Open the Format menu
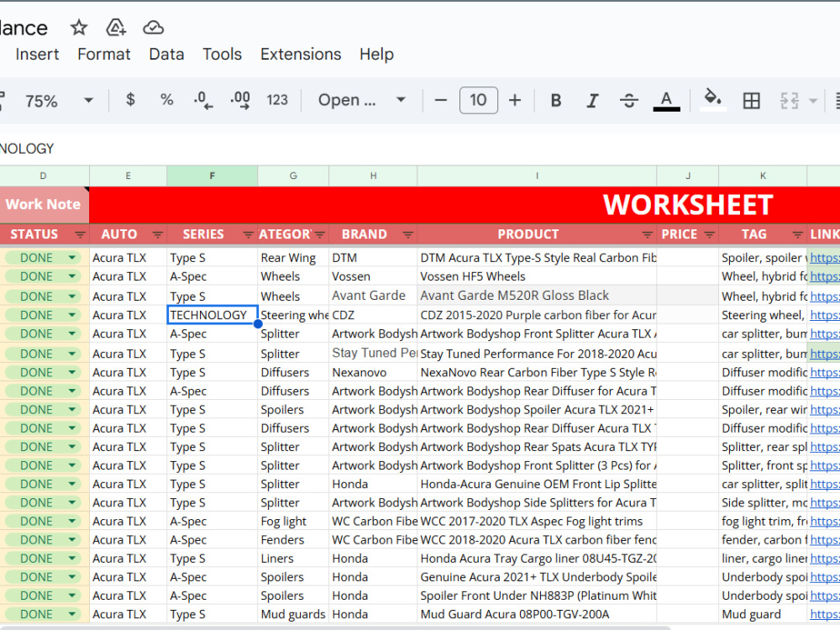The height and width of the screenshot is (630, 840). 104,54
